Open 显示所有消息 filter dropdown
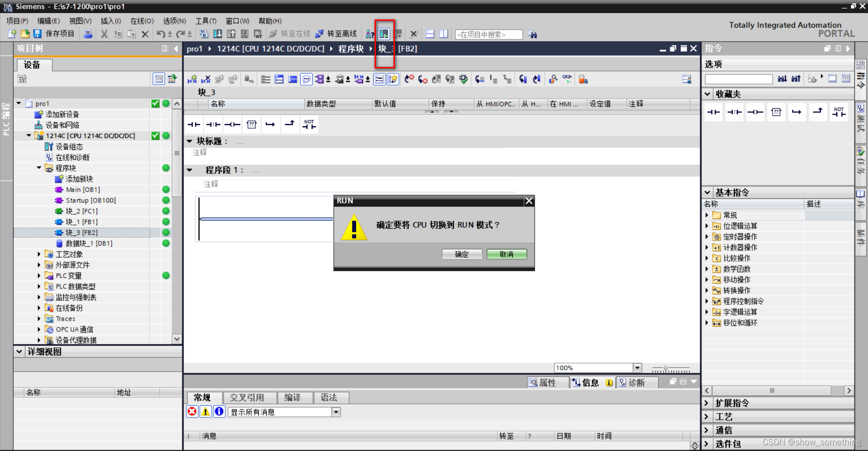This screenshot has height=451, width=868. (336, 412)
